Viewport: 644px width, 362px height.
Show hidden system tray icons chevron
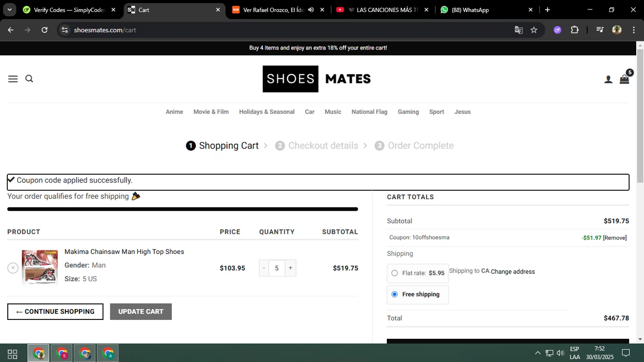(538, 353)
